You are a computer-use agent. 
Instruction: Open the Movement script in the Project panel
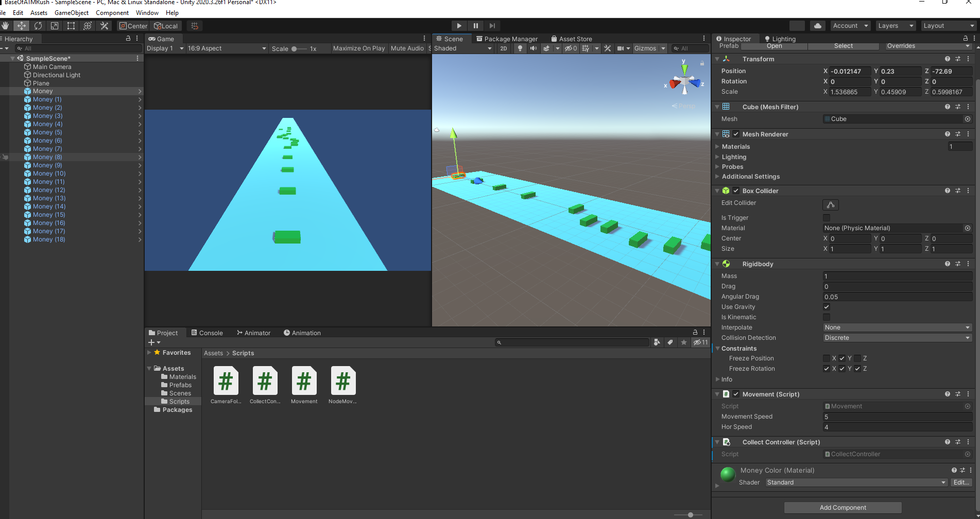click(304, 381)
